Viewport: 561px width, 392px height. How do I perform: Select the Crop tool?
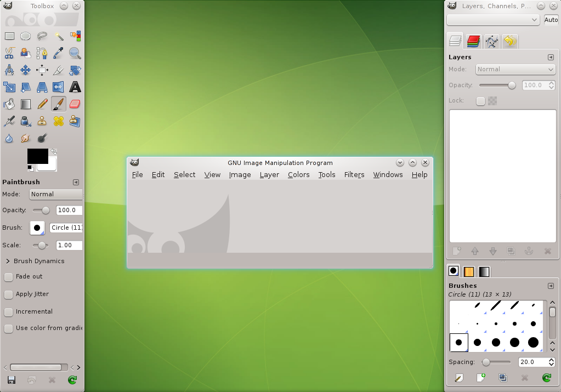[x=59, y=70]
